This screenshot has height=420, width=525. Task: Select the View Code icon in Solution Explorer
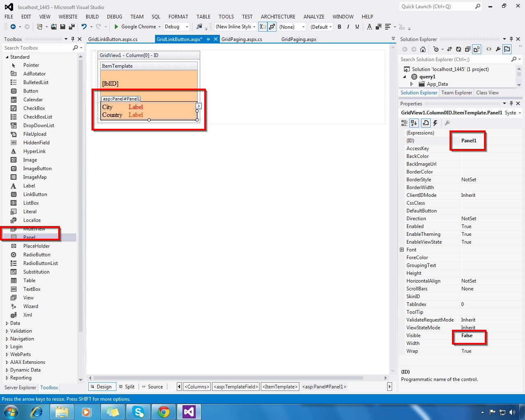pyautogui.click(x=489, y=49)
